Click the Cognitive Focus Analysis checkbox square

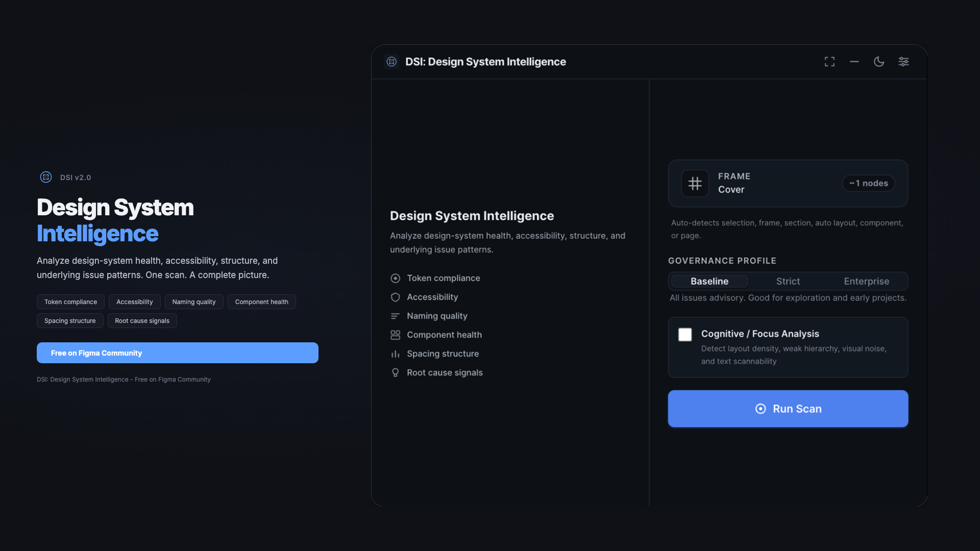click(x=685, y=334)
